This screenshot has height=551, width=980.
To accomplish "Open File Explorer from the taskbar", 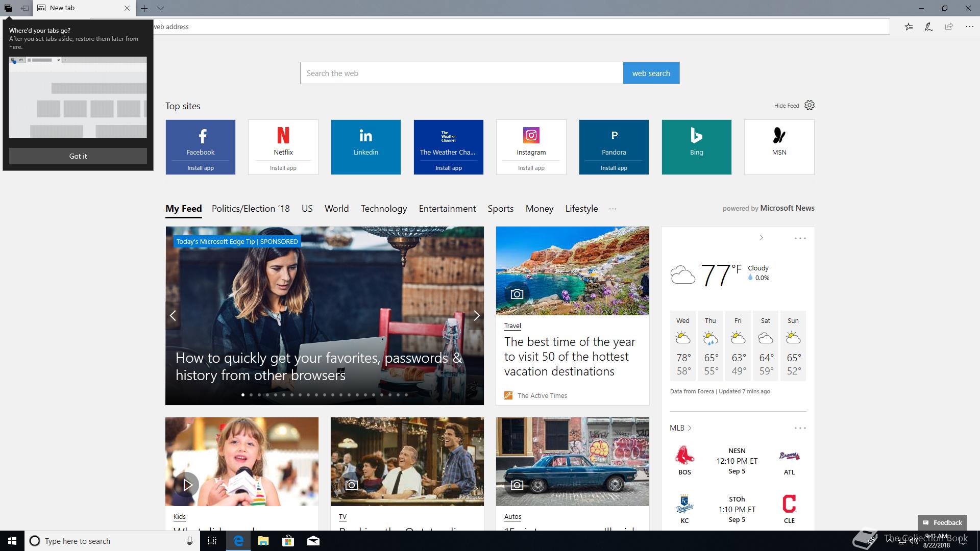I will (x=263, y=541).
